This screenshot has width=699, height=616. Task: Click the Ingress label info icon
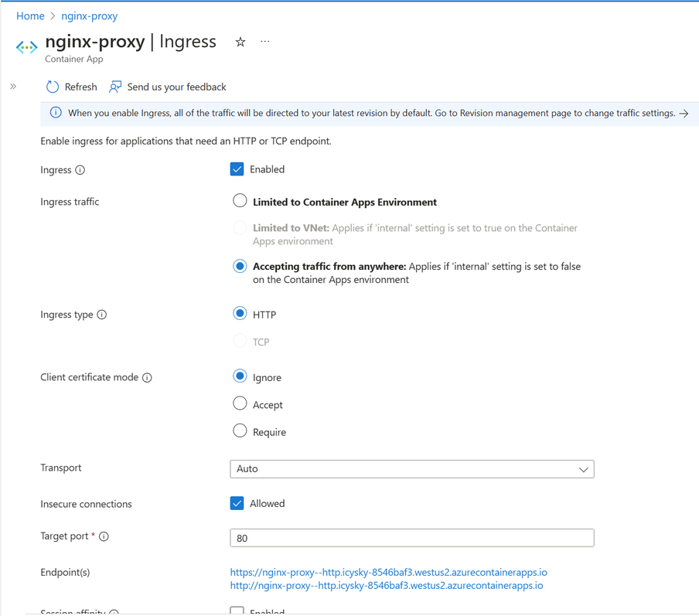[x=80, y=170]
